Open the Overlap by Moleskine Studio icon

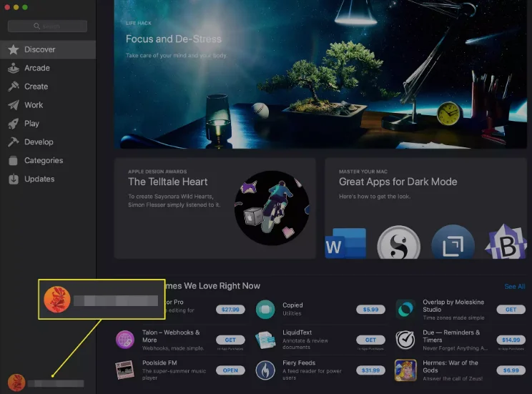point(405,309)
